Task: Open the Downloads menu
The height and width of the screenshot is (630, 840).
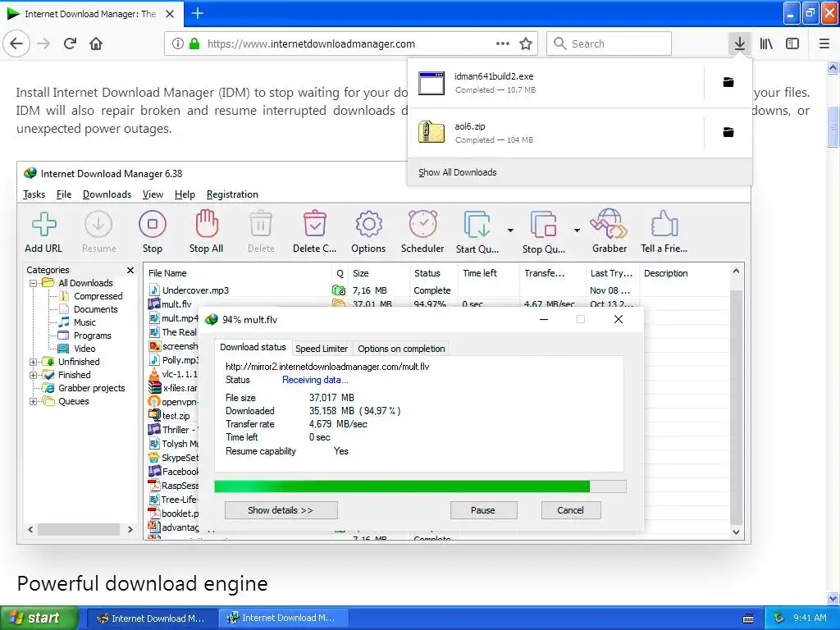Action: 107,194
